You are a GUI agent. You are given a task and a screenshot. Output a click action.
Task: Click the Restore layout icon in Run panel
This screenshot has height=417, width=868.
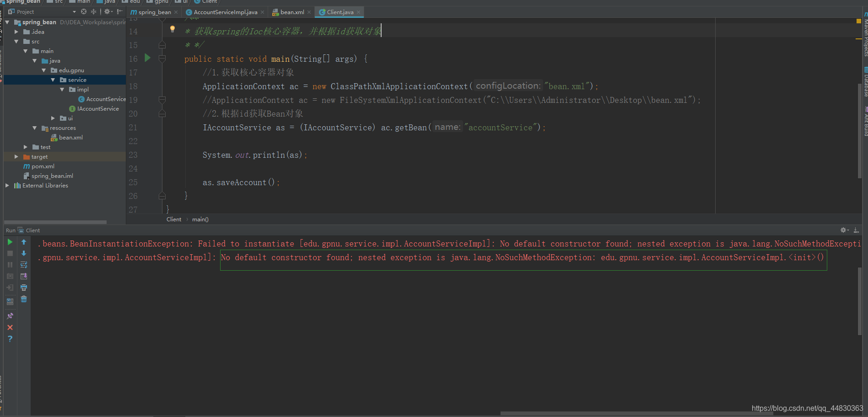click(10, 301)
